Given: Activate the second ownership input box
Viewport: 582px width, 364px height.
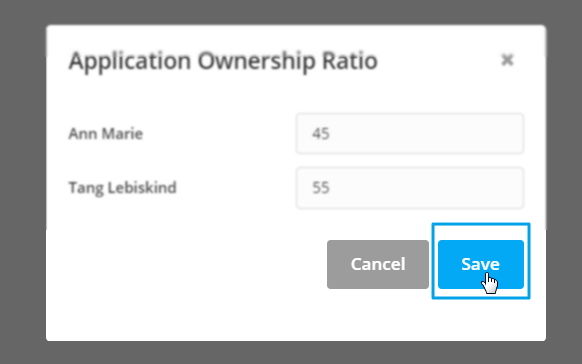Looking at the screenshot, I should (410, 188).
